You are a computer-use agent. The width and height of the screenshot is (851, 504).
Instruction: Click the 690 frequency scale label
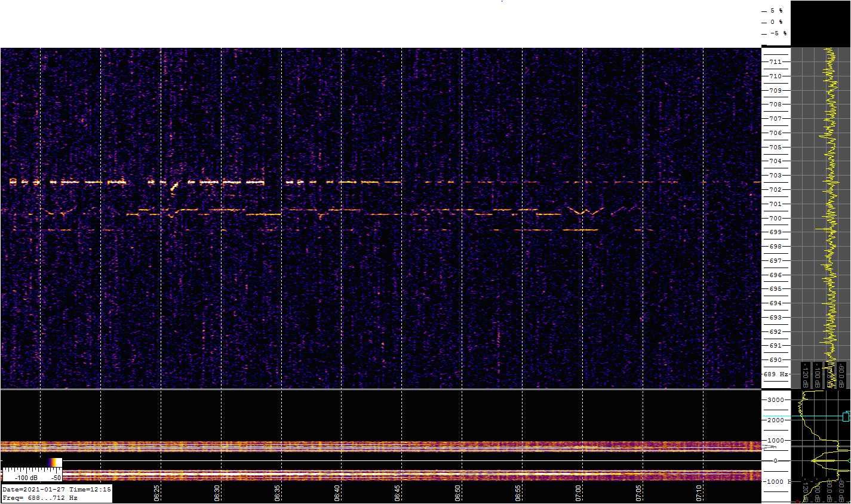[776, 360]
